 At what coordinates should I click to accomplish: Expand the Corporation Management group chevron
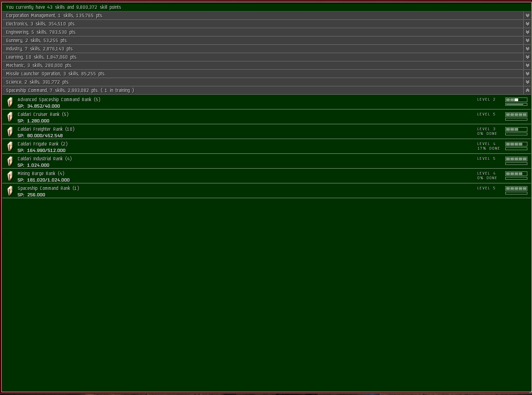(x=527, y=16)
